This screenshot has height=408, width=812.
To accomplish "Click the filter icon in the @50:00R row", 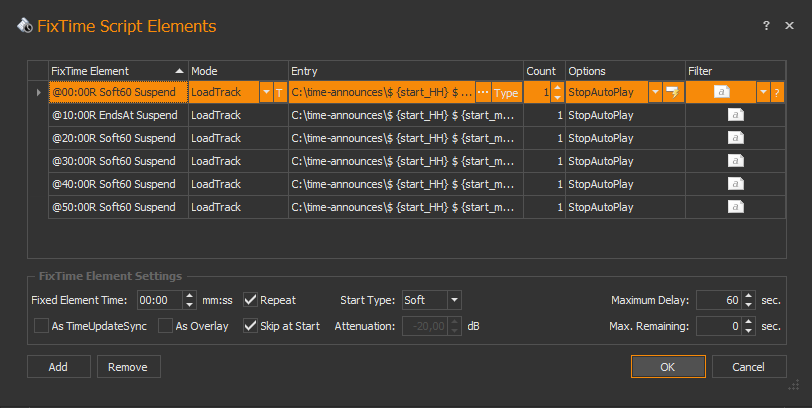I will pyautogui.click(x=735, y=208).
